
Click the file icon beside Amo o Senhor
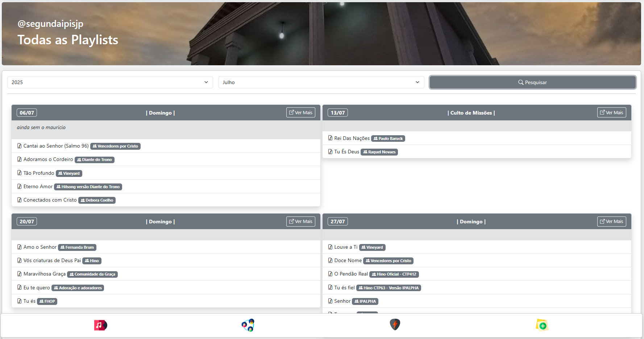[20, 247]
